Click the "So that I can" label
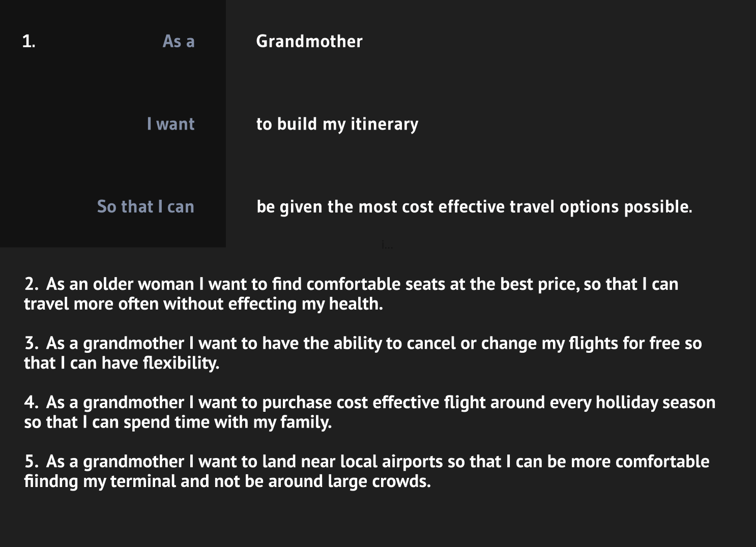This screenshot has height=547, width=756. point(146,206)
